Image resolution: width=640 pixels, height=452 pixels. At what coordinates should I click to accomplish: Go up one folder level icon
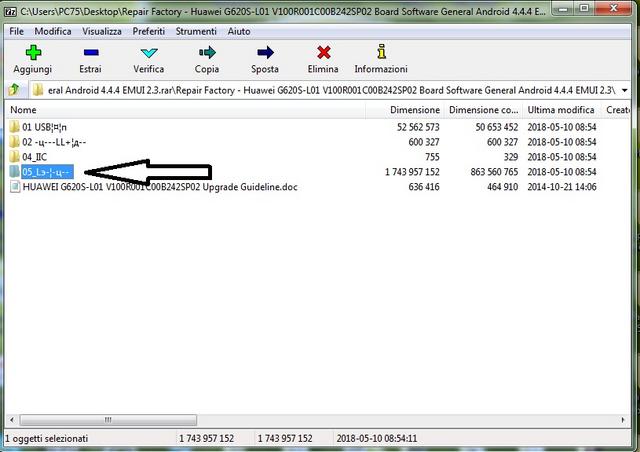click(13, 89)
